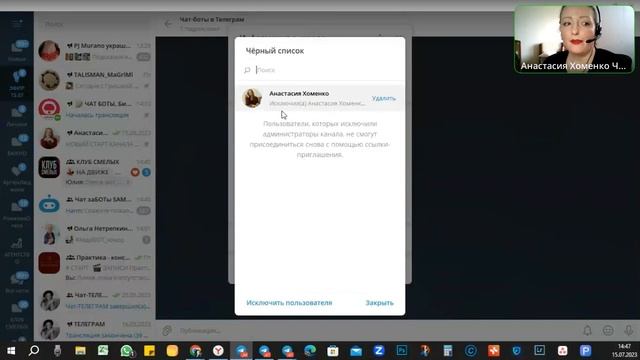Viewport: 640px width, 360px height.
Task: Open the emoji smiley icon in message bar
Action: pyautogui.click(x=608, y=330)
